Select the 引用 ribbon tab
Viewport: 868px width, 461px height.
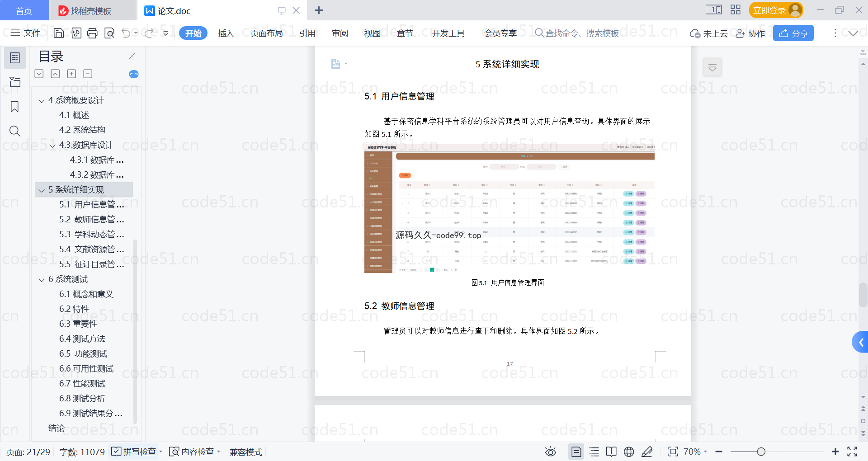307,33
